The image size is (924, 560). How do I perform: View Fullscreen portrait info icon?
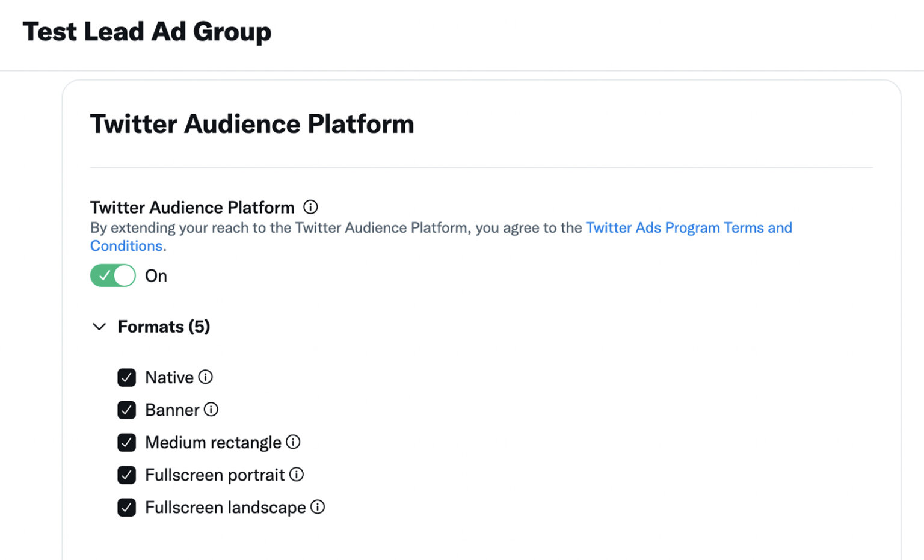pos(297,475)
